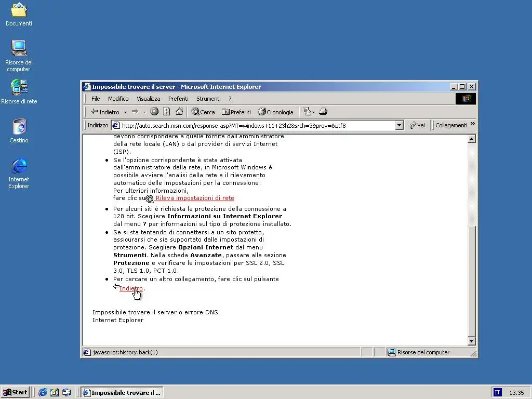Image resolution: width=532 pixels, height=399 pixels.
Task: Select the Risorse del computer desktop icon
Action: (19, 56)
